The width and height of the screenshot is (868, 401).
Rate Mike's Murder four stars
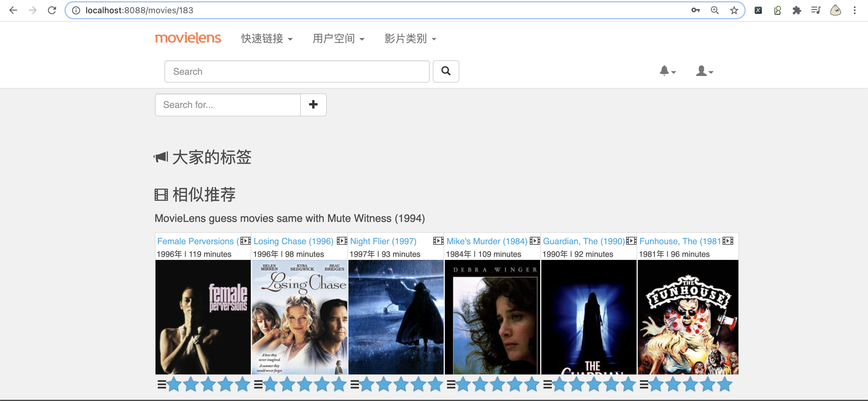click(x=514, y=384)
